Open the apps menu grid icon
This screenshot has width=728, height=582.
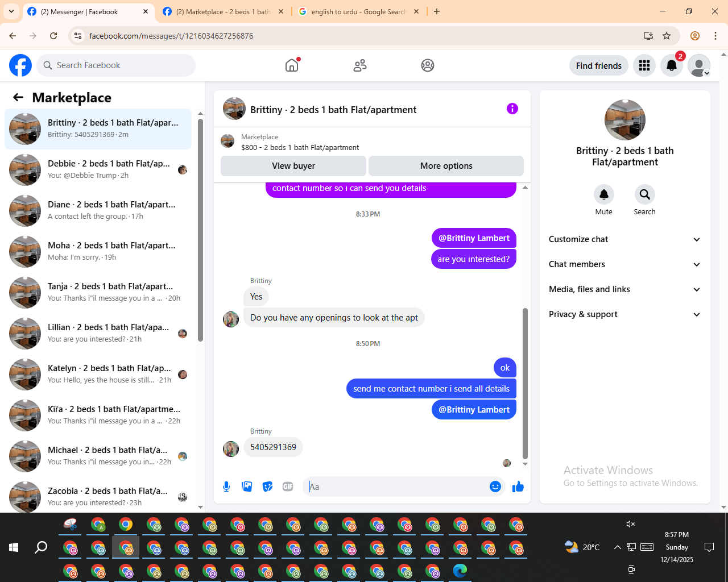644,65
